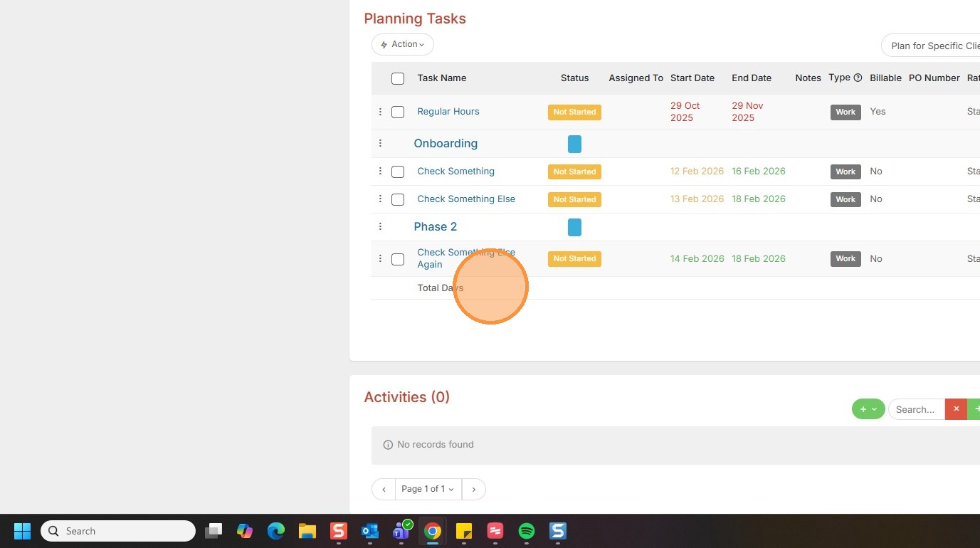Click the Task Name column header

click(442, 78)
